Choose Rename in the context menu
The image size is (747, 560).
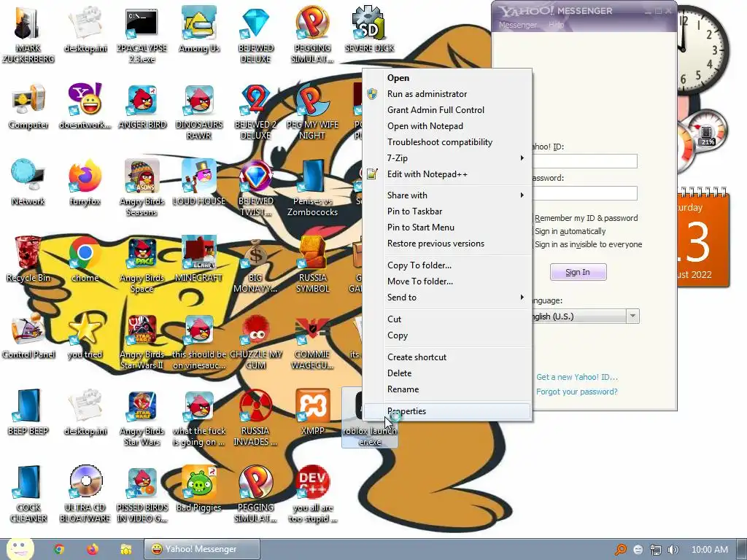coord(447,389)
